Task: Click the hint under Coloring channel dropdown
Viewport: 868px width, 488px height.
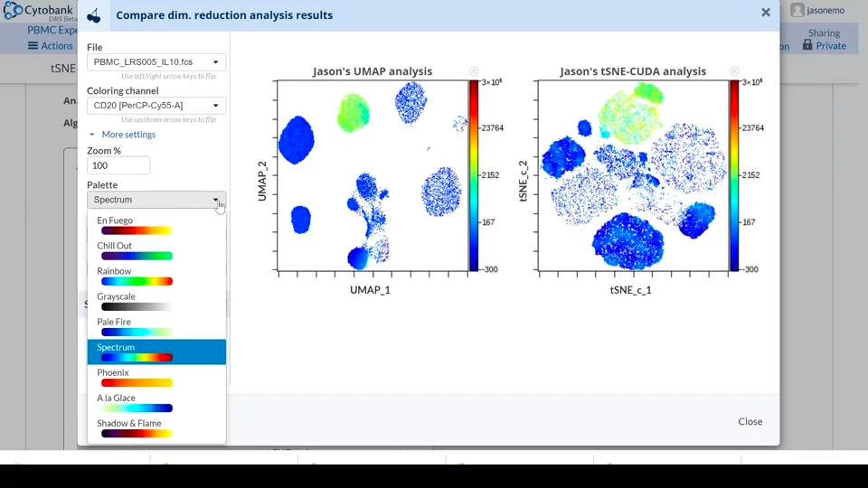Action: [x=168, y=119]
